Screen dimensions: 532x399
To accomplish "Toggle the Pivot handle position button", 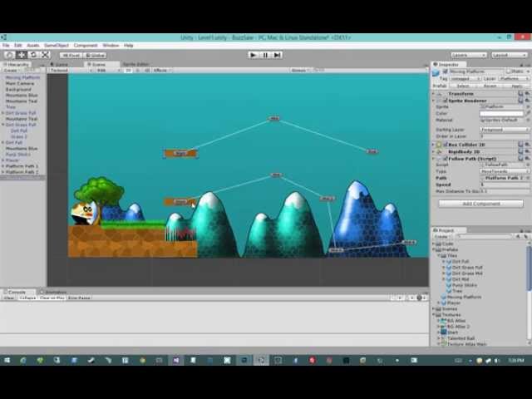I will point(71,56).
